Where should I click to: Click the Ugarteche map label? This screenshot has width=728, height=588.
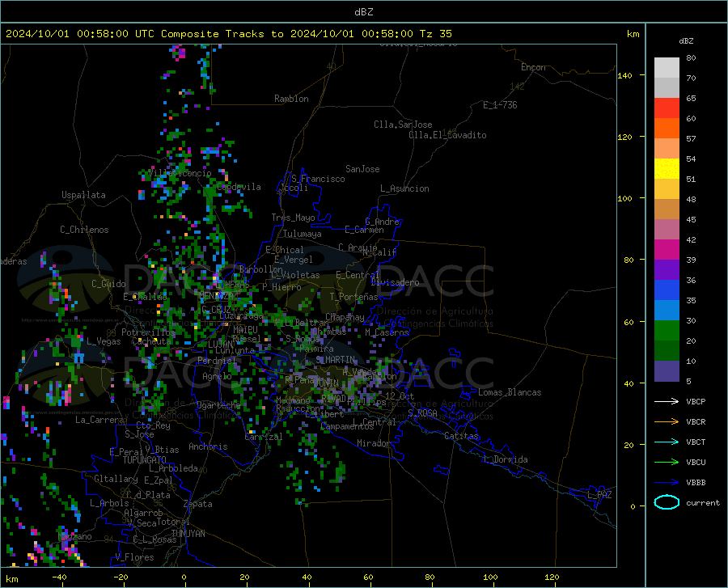click(218, 405)
